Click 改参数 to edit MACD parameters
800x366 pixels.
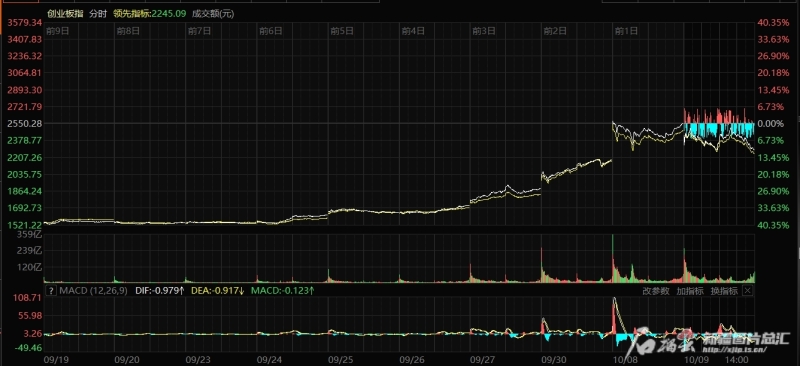coord(656,291)
